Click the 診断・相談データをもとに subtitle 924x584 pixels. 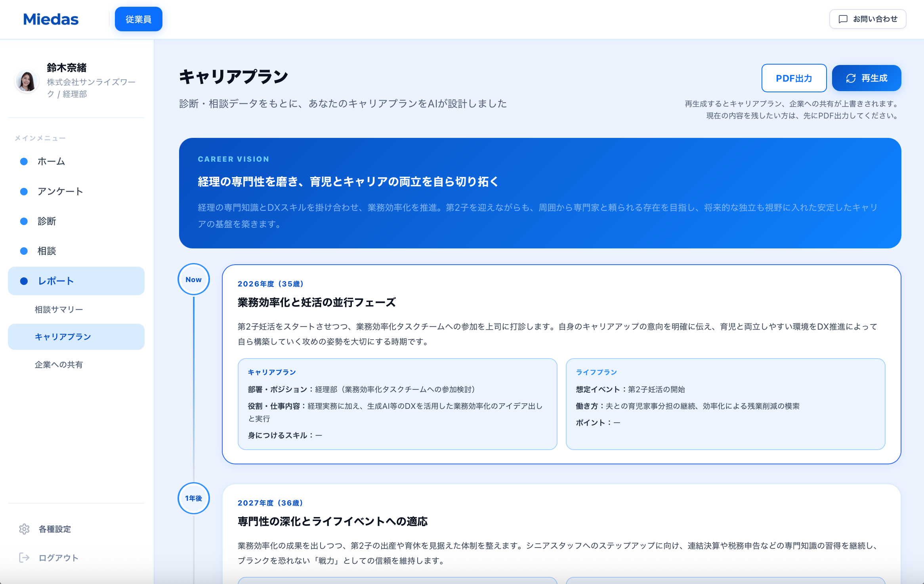click(x=343, y=103)
